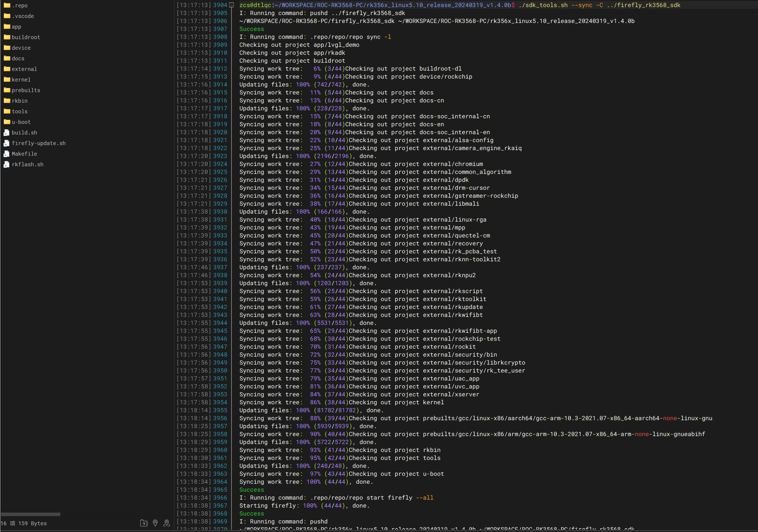The image size is (758, 532).
Task: Open the kernel folder
Action: click(x=21, y=79)
